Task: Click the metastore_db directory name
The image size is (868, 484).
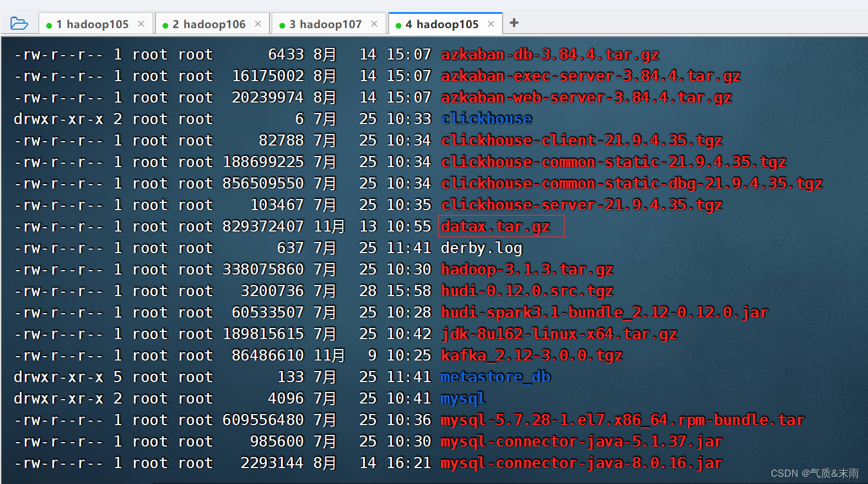Action: pyautogui.click(x=496, y=377)
